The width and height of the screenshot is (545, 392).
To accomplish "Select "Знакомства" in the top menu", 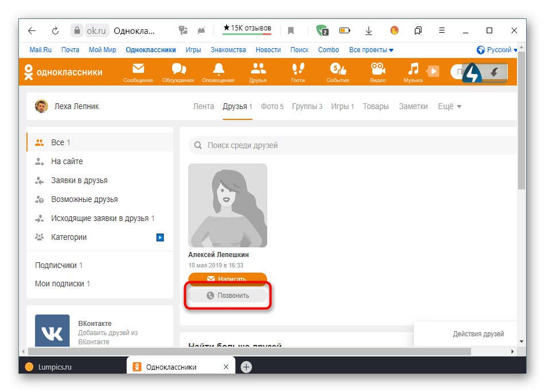I will [x=228, y=50].
